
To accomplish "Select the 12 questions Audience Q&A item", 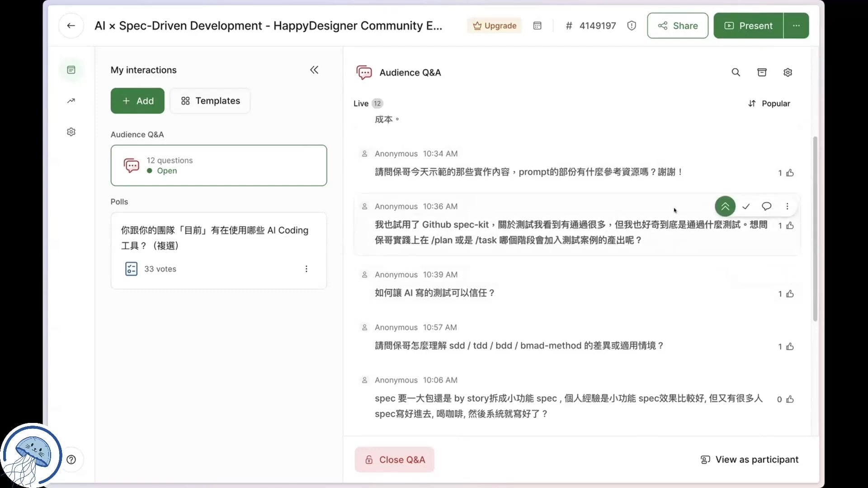I will point(218,165).
